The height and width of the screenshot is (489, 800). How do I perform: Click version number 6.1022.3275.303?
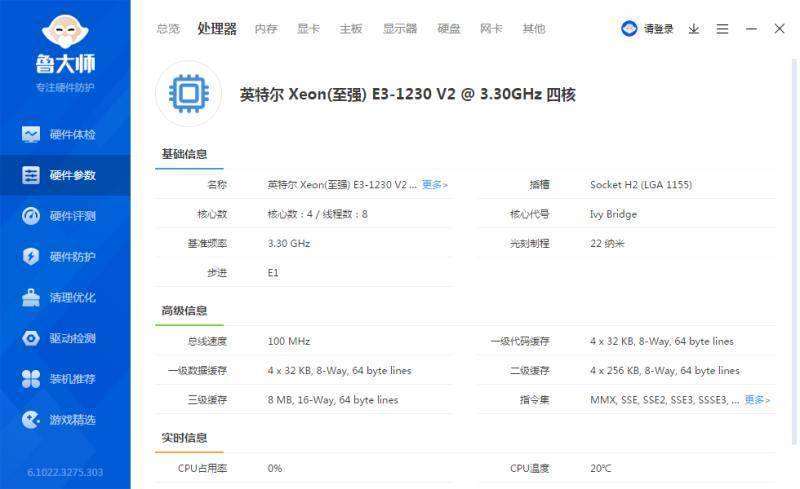pyautogui.click(x=65, y=472)
